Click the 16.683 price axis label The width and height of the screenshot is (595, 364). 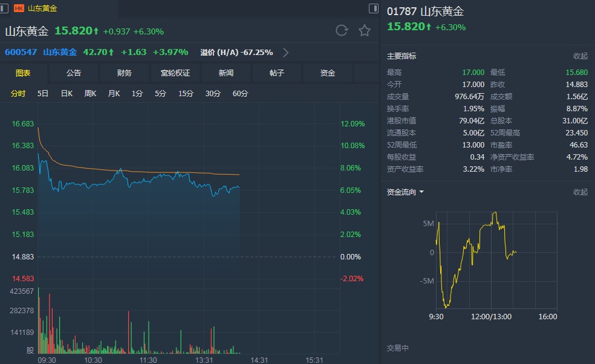pos(23,124)
